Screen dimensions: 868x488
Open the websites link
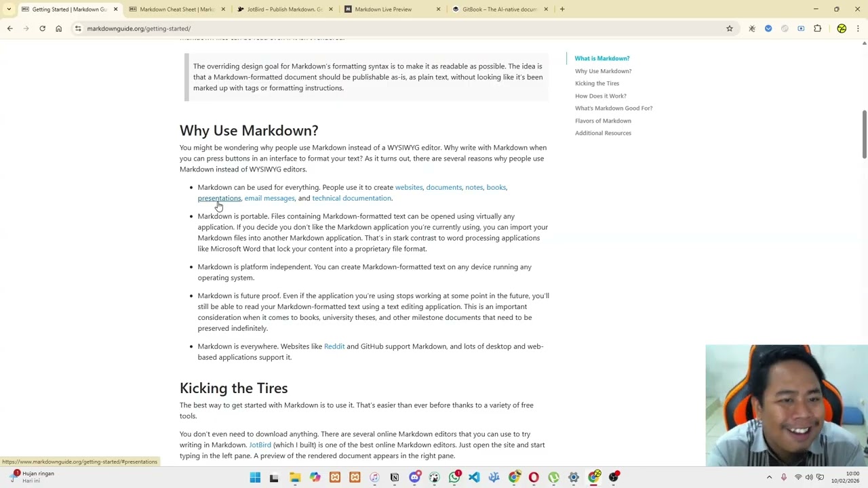pyautogui.click(x=408, y=187)
